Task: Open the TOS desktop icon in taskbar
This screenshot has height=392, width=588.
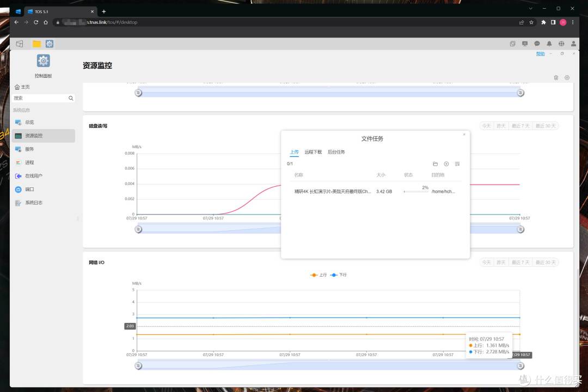Action: click(20, 44)
